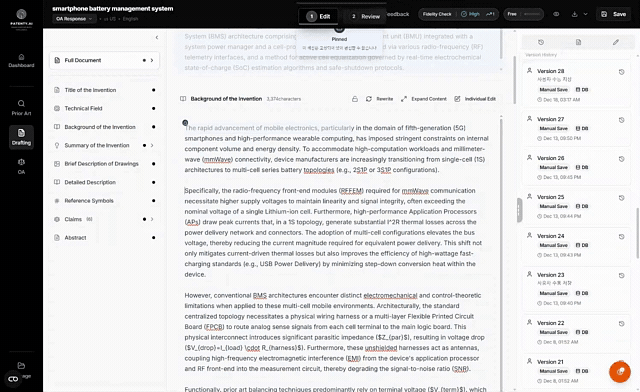Screen dimensions: 640x392
Task: Click the Expand Content arrows icon
Action: (x=404, y=99)
